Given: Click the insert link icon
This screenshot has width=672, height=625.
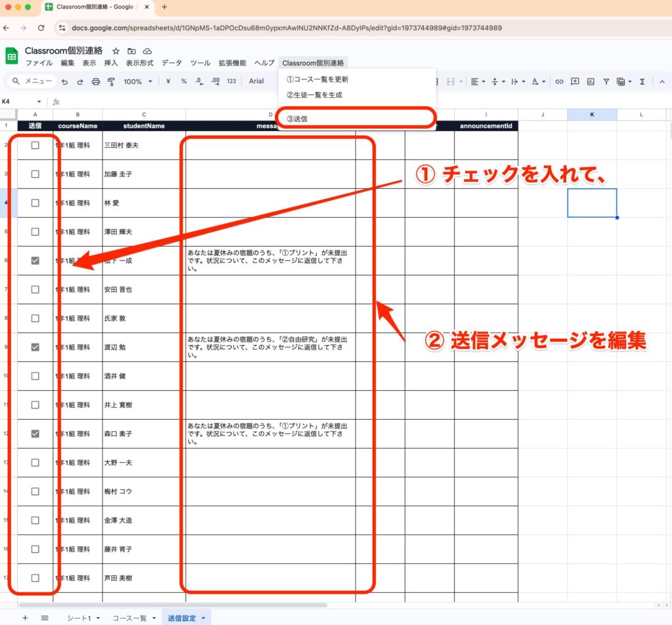Looking at the screenshot, I should [x=559, y=82].
